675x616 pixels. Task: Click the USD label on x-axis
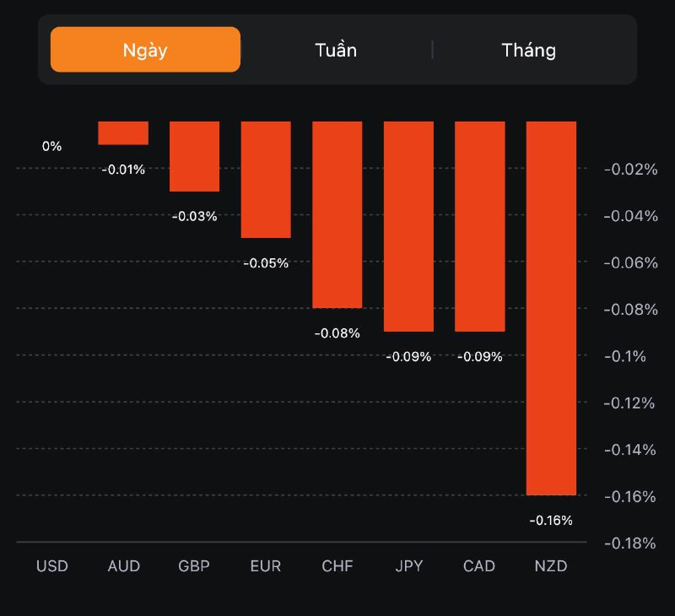52,565
